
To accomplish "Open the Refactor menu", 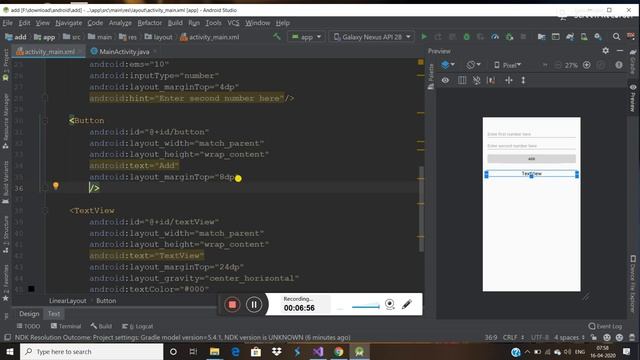I will pyautogui.click(x=149, y=23).
